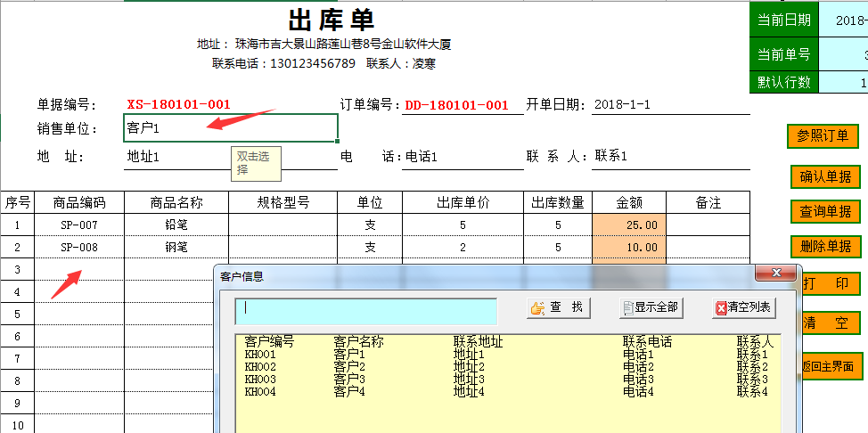Click the 返回主界面 button
The image size is (868, 433).
coord(832,366)
